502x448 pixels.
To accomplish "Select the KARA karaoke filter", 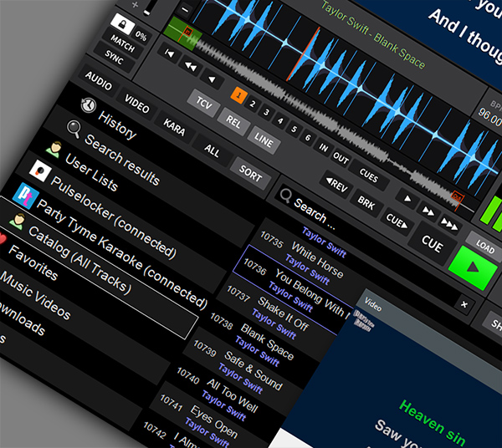I will pos(174,127).
